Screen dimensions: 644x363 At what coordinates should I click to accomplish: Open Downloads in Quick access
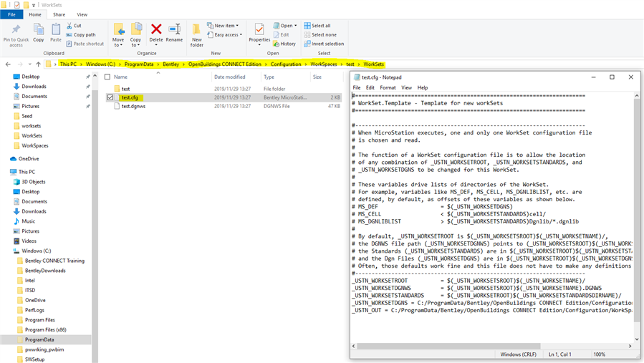pyautogui.click(x=34, y=86)
